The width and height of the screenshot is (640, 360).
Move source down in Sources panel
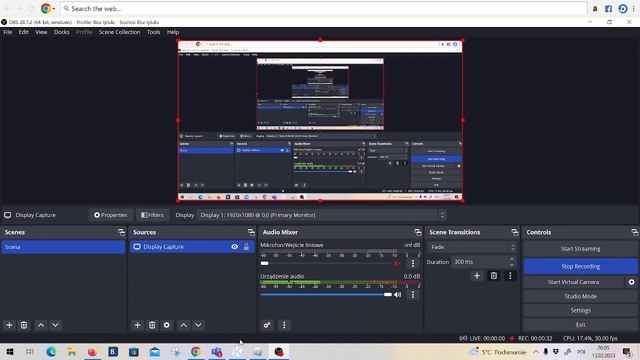[x=198, y=325]
